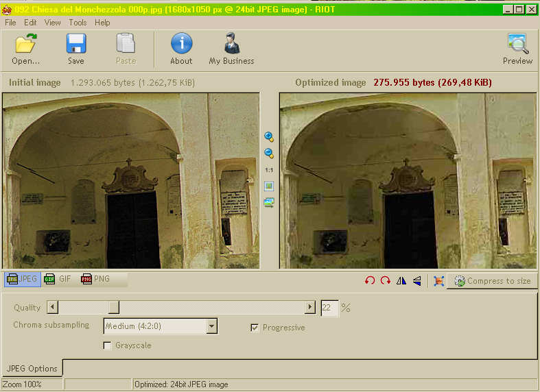The image size is (540, 392).
Task: Open the Tools menu
Action: click(78, 23)
